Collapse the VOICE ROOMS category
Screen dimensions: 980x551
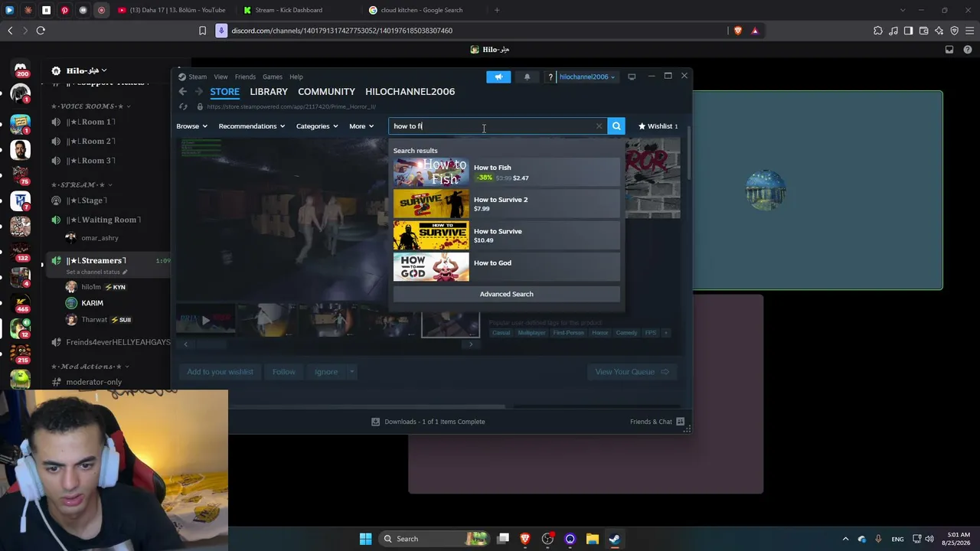point(91,106)
